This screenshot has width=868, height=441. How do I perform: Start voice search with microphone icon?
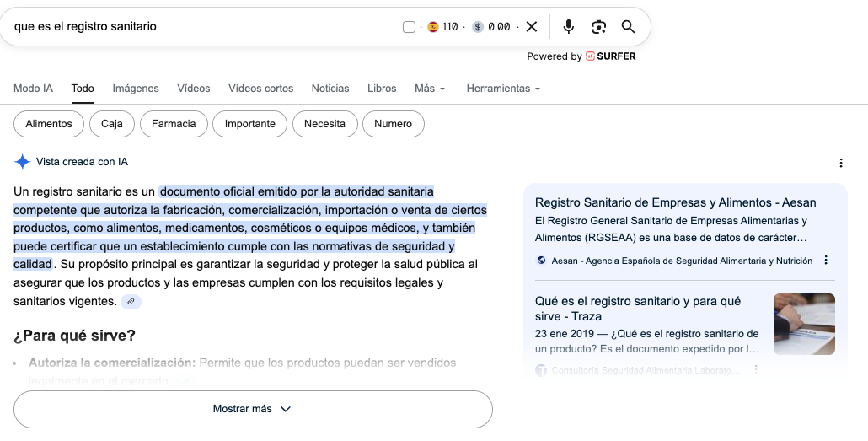[569, 27]
